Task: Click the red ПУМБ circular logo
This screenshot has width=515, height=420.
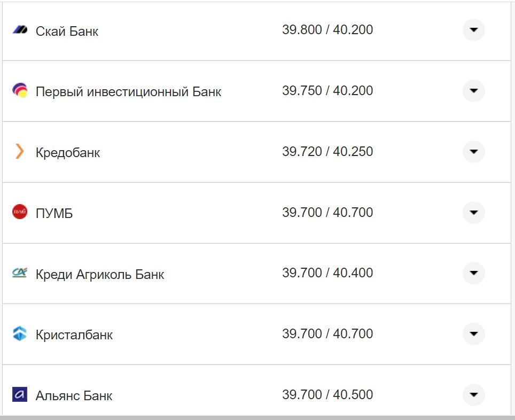Action: point(20,213)
